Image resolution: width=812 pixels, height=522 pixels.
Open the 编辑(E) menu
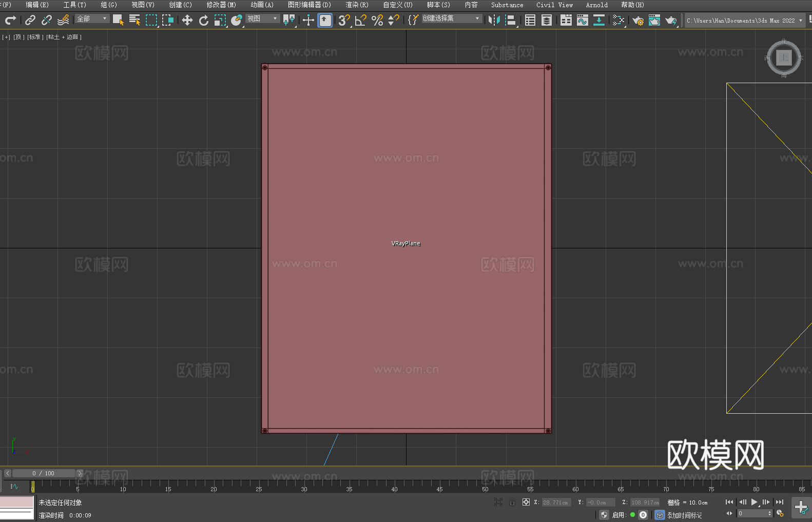coord(37,5)
